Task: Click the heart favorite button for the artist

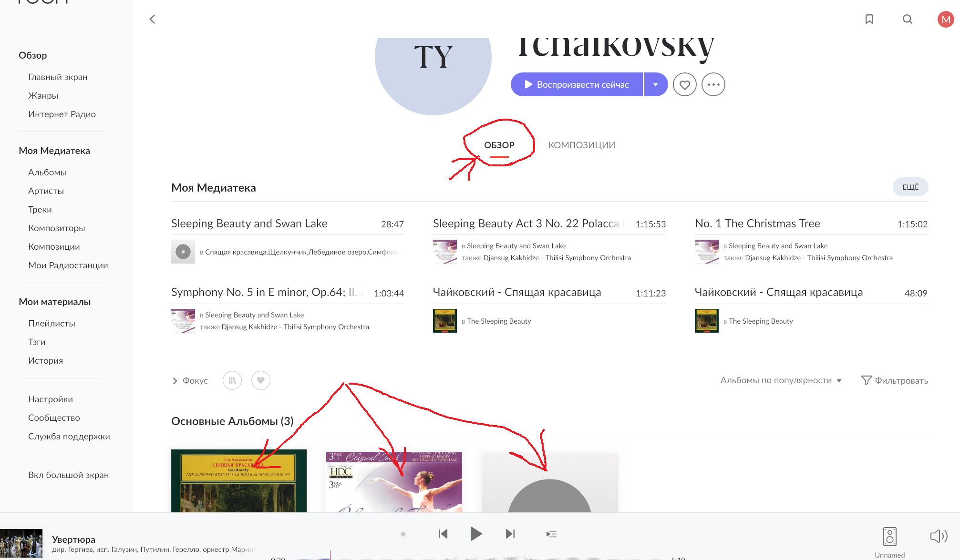Action: coord(684,84)
